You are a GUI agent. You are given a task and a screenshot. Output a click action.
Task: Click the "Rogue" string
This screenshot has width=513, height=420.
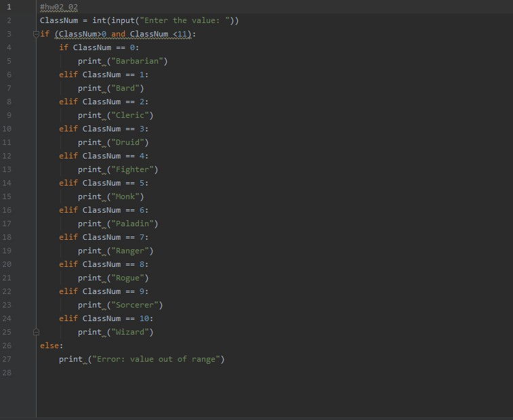[x=127, y=278]
